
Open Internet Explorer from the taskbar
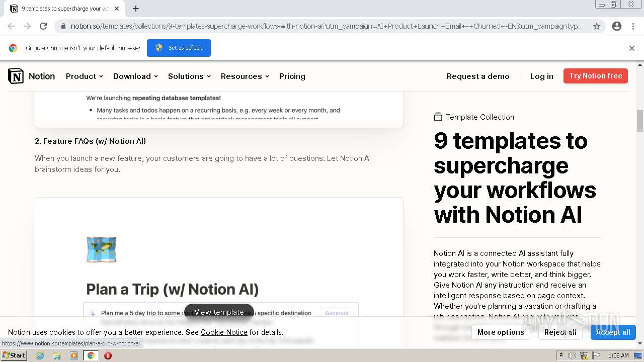[40, 355]
